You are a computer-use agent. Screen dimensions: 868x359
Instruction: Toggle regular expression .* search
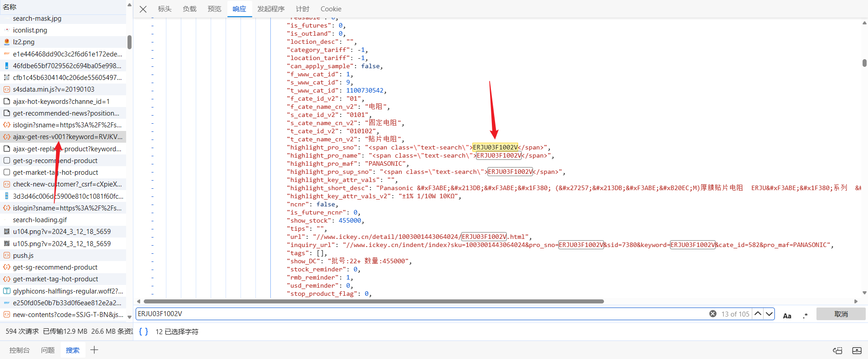[x=805, y=316]
